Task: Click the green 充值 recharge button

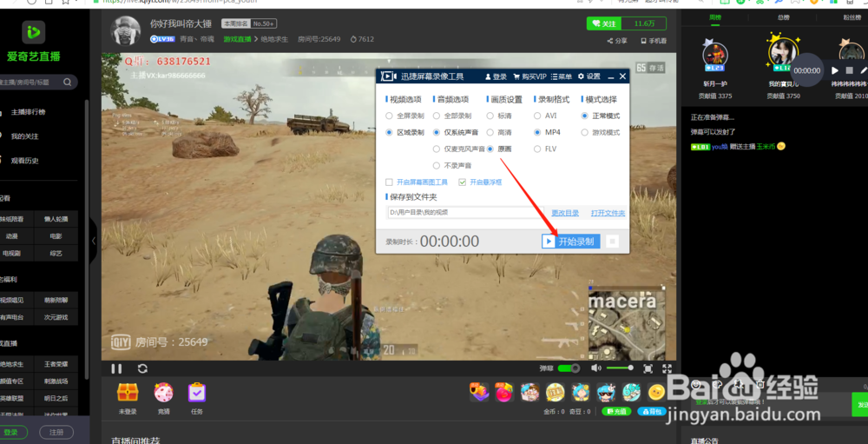Action: (x=616, y=412)
